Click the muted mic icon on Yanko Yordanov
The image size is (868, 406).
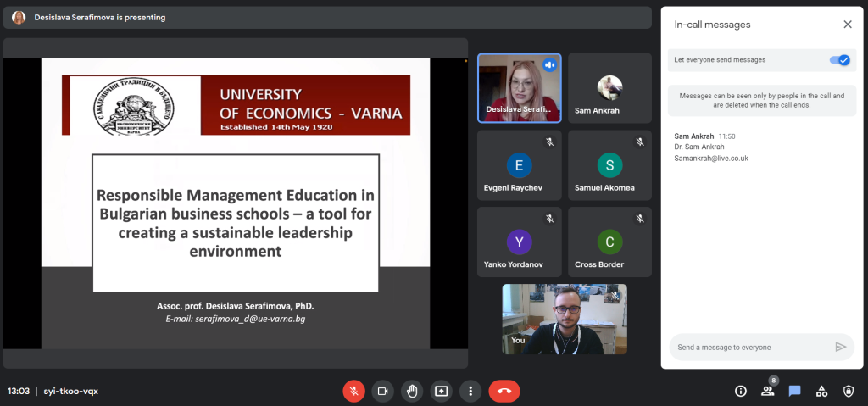(549, 219)
